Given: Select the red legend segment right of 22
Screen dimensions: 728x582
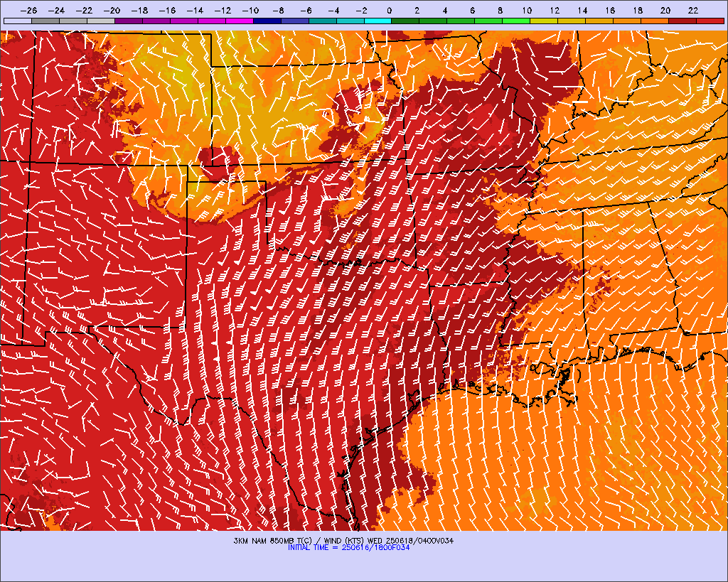Looking at the screenshot, I should coord(710,21).
